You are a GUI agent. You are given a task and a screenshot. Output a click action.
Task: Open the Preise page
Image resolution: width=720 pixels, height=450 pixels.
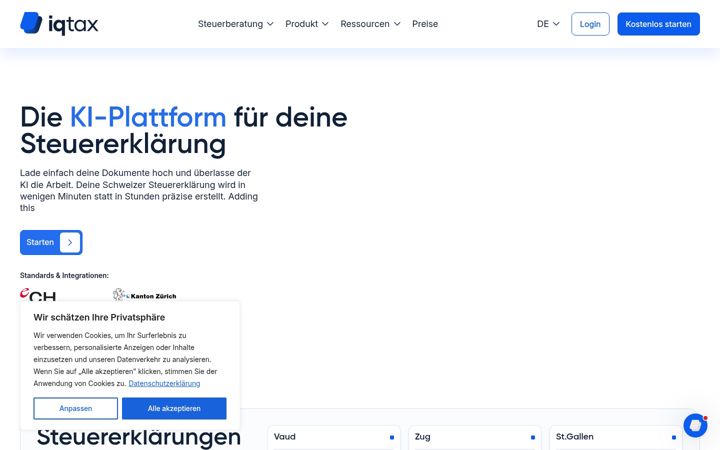pyautogui.click(x=425, y=24)
